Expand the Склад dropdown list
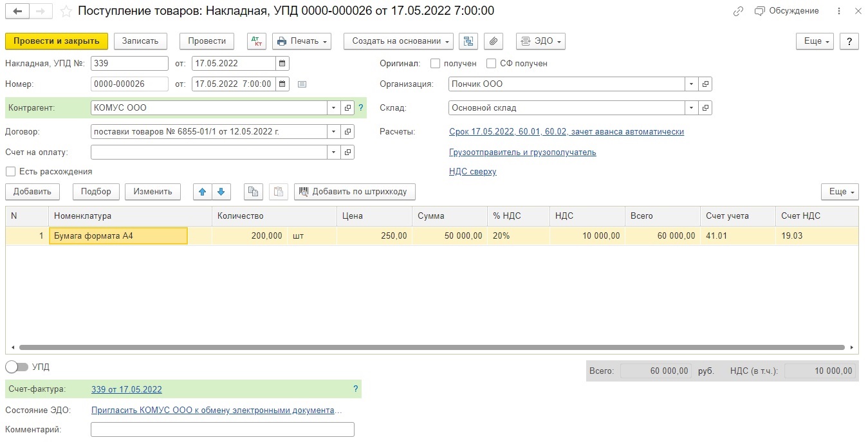This screenshot has height=442, width=868. pyautogui.click(x=692, y=108)
